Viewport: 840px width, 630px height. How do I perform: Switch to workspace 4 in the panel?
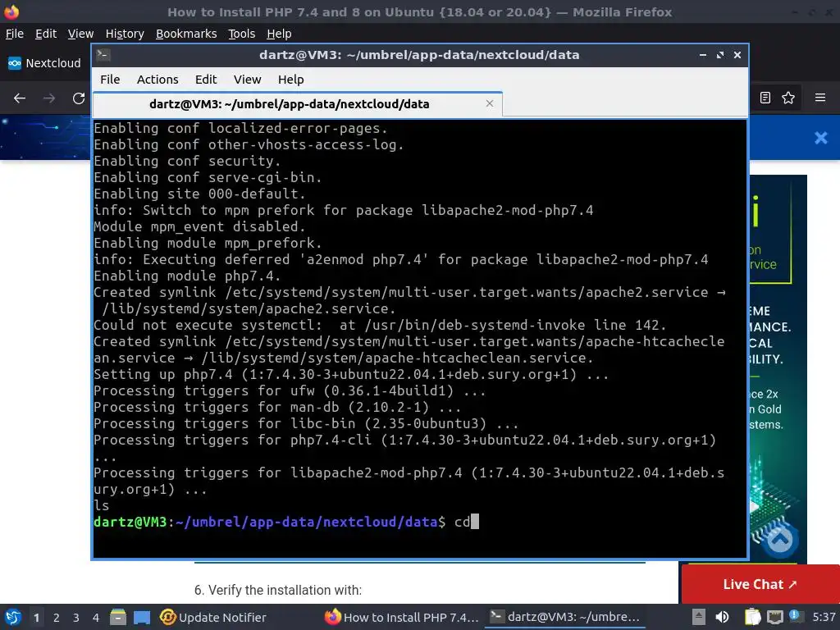(x=96, y=618)
